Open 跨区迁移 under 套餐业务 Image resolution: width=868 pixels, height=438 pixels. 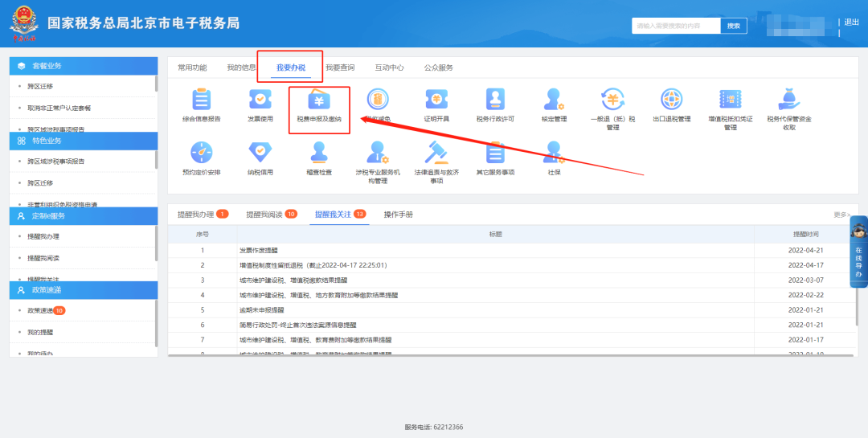40,86
